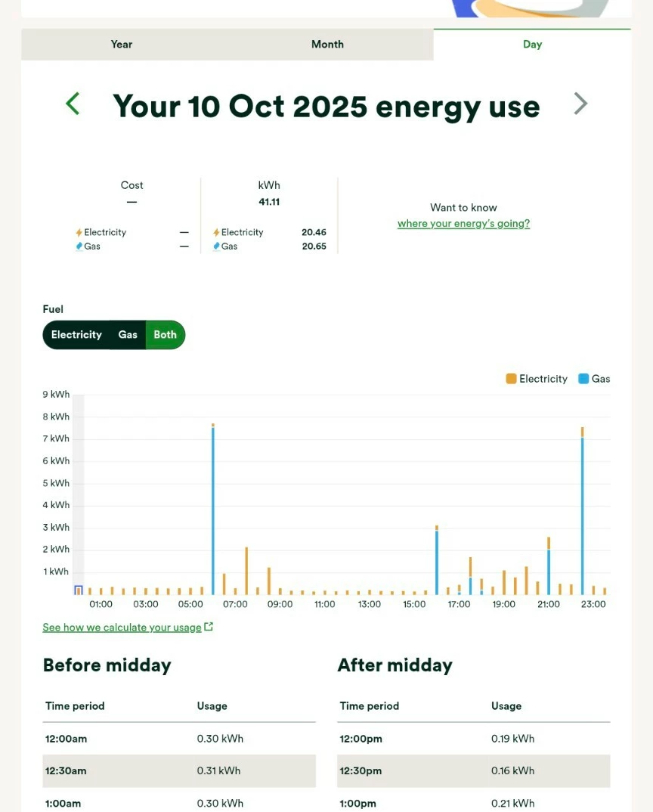Open 'See how we calculate your usage'
This screenshot has width=653, height=812.
tap(122, 628)
